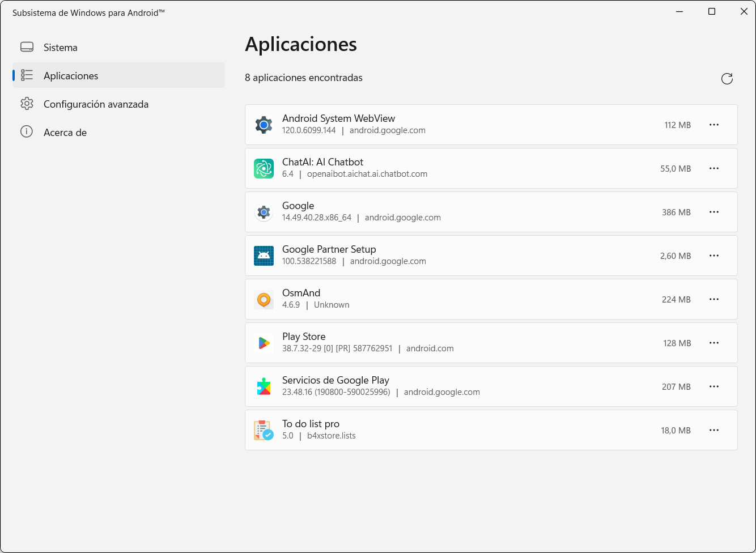Viewport: 756px width, 553px height.
Task: Open more options for ChatAI: AI Chatbot
Action: 714,168
